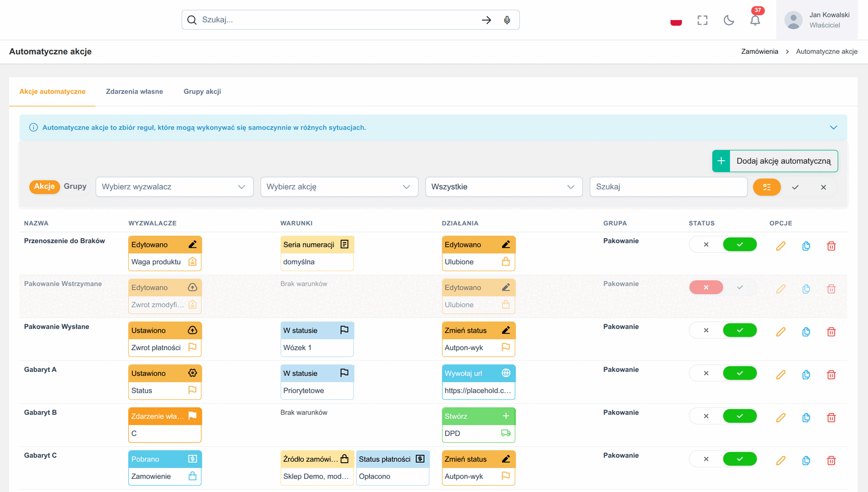Submit search with the arrow icon

pyautogui.click(x=486, y=20)
